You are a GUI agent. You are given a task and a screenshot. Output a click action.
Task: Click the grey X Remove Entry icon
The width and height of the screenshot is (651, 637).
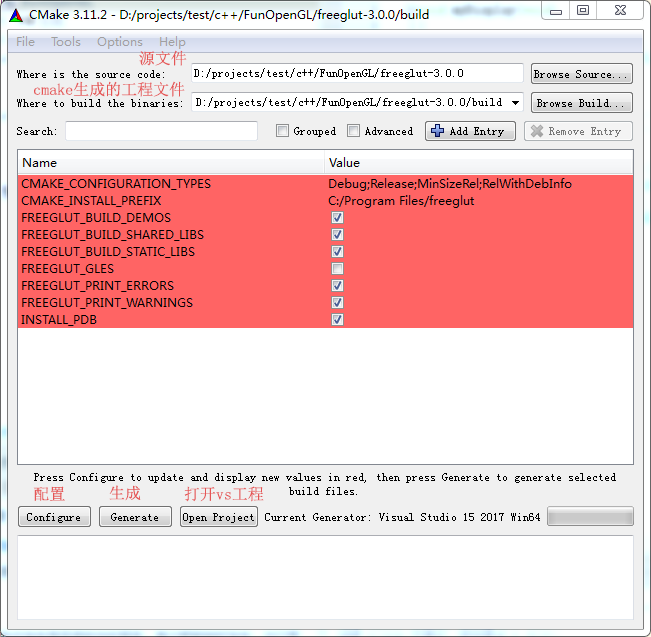click(x=536, y=131)
